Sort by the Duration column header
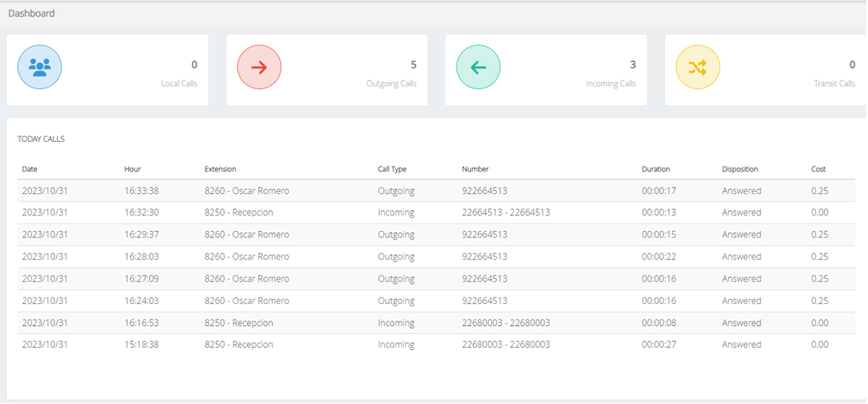Image resolution: width=868 pixels, height=404 pixels. (x=656, y=169)
